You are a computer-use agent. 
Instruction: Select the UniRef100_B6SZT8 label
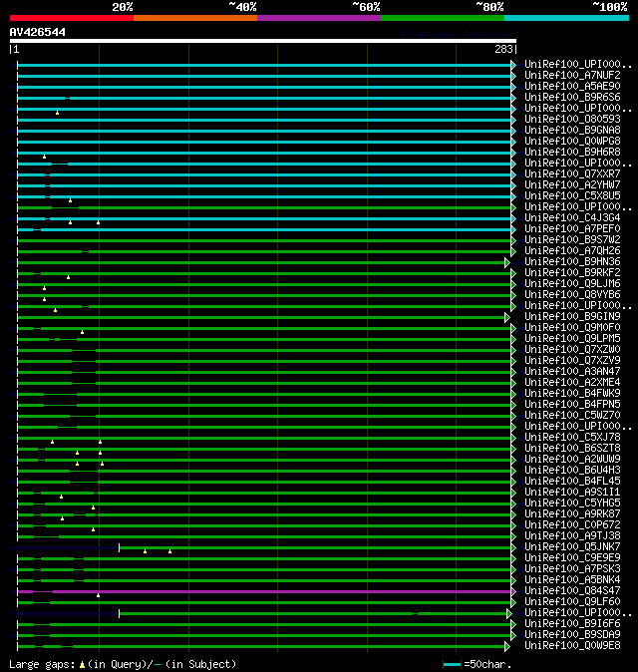tap(572, 449)
